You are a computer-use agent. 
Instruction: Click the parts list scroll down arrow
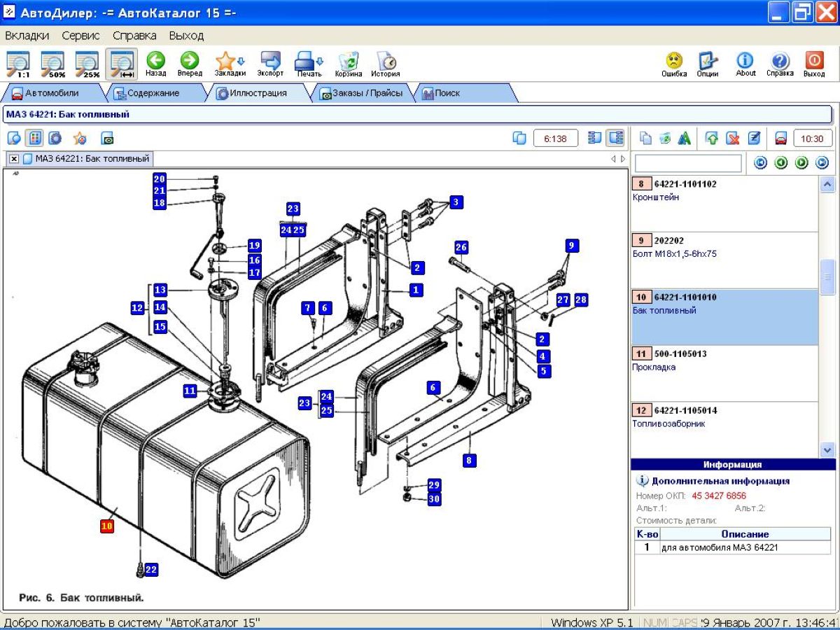[x=827, y=450]
